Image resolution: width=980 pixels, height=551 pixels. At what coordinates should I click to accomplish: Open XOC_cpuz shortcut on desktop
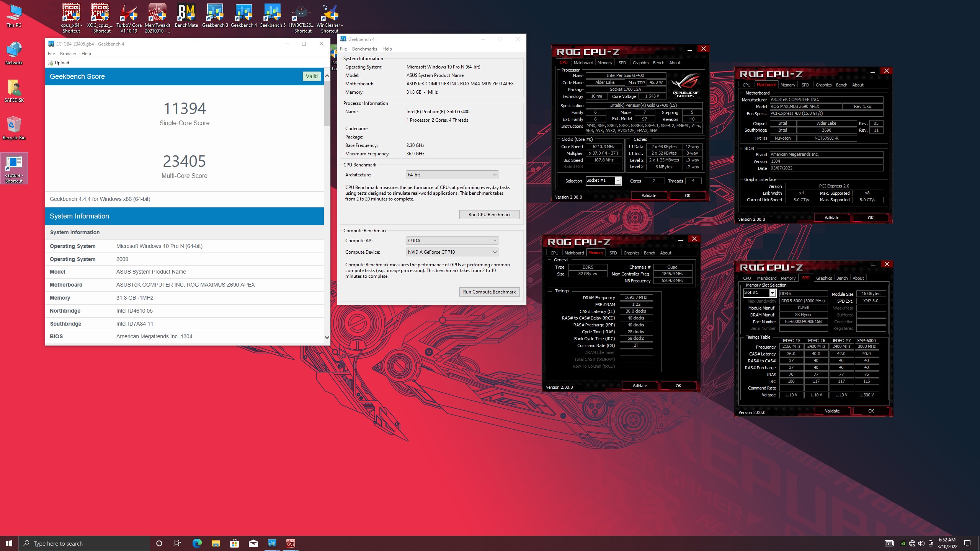coord(100,18)
